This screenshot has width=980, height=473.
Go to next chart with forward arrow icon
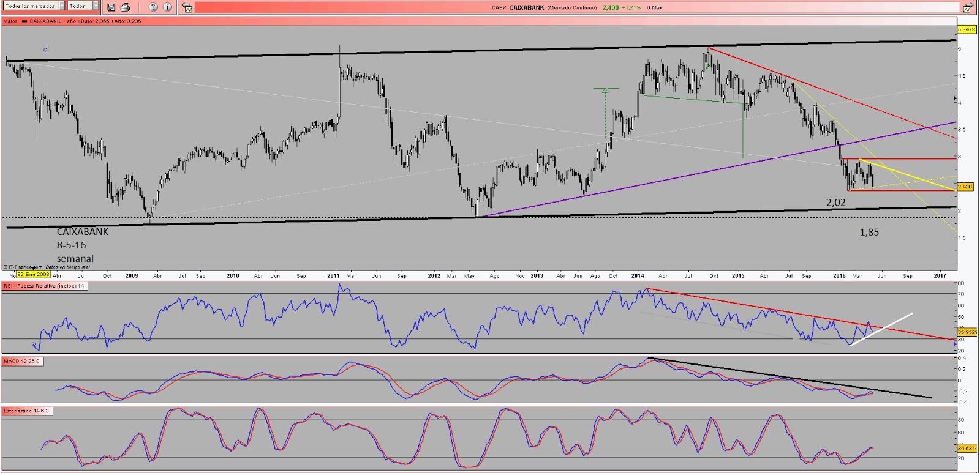pyautogui.click(x=968, y=8)
